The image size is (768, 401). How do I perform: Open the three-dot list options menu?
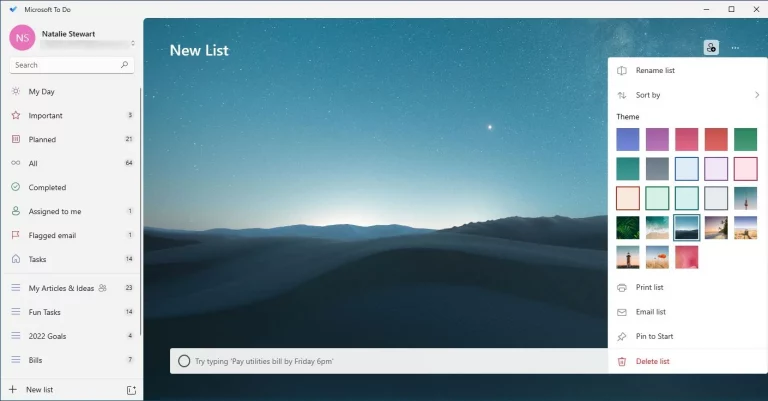pyautogui.click(x=735, y=47)
